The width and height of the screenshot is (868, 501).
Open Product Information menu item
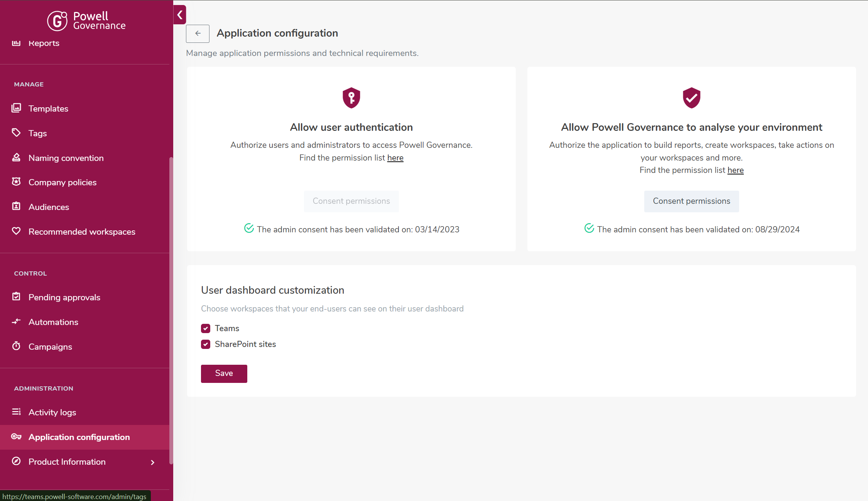[84, 462]
